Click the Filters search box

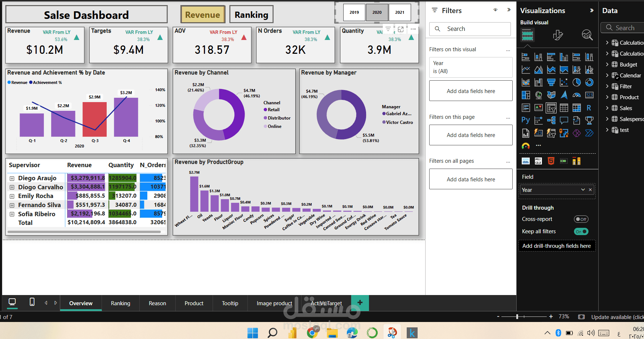pyautogui.click(x=470, y=29)
